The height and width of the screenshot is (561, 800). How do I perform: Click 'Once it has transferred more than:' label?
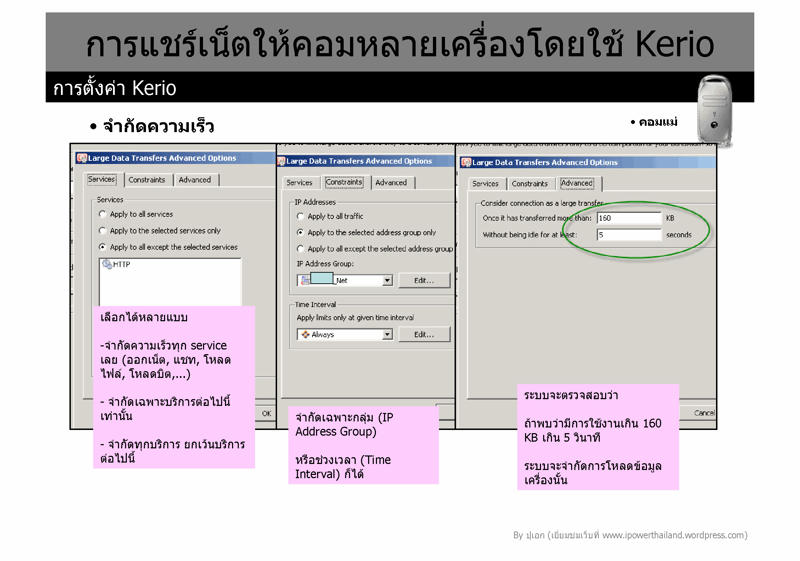coord(537,218)
